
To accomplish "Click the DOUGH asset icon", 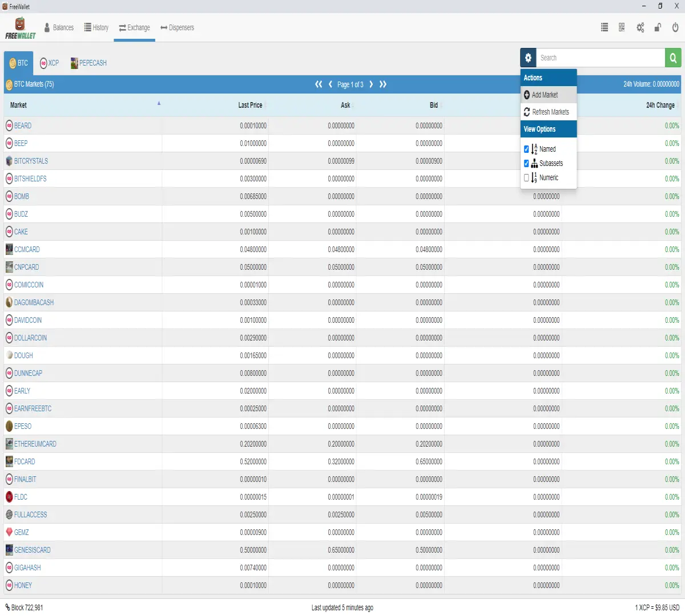I will pos(9,355).
